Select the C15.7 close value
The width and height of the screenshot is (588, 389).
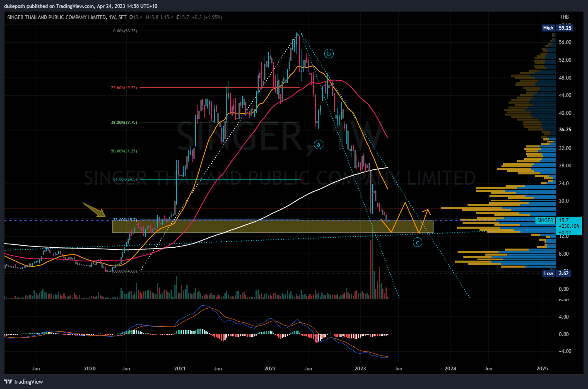click(183, 17)
